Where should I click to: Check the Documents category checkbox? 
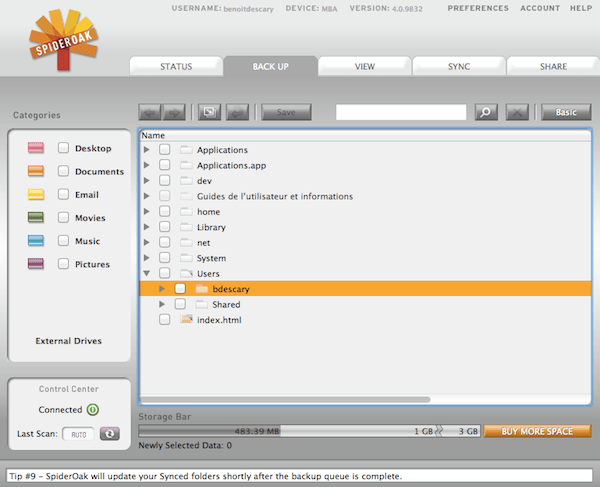click(x=63, y=171)
